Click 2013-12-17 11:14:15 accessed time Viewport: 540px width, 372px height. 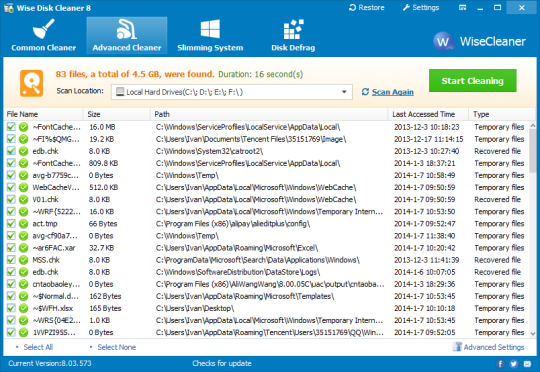coord(428,139)
